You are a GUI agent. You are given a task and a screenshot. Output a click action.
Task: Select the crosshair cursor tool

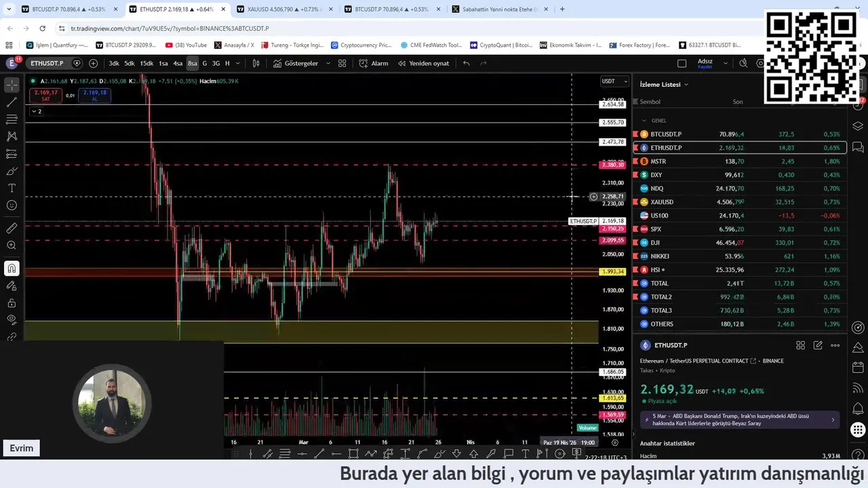point(12,85)
